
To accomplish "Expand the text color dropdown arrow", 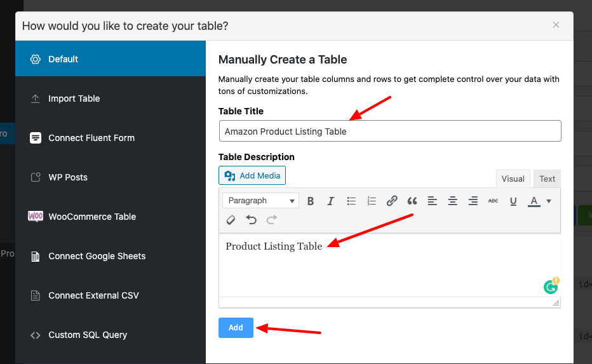I will pyautogui.click(x=549, y=201).
